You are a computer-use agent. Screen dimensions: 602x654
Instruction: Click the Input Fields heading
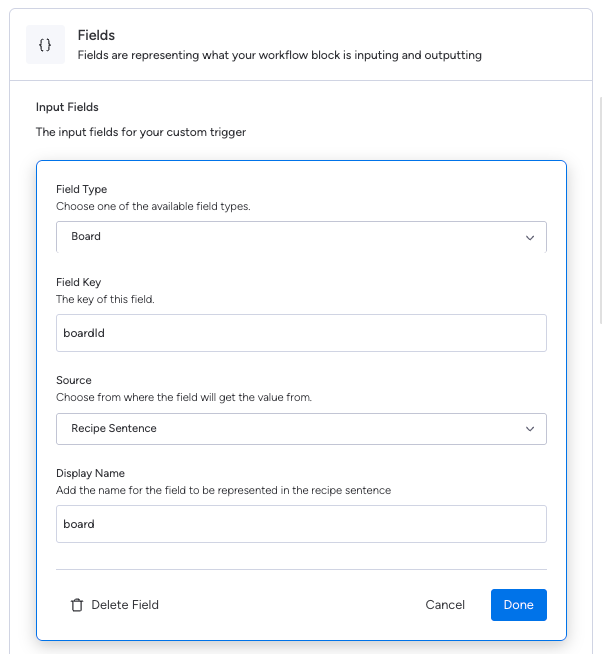pyautogui.click(x=67, y=107)
